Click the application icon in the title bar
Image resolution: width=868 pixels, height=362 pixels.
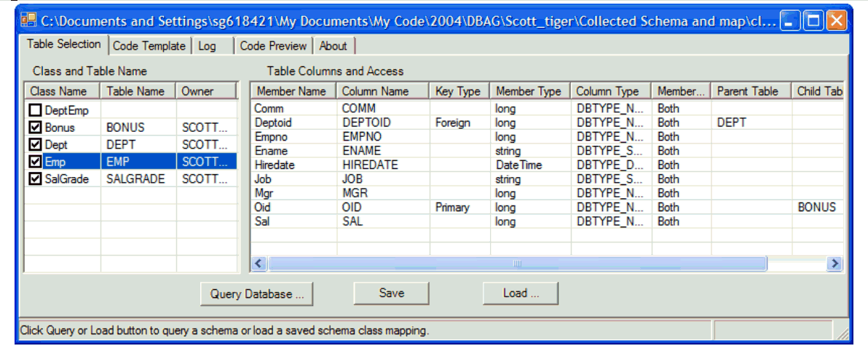pos(28,20)
